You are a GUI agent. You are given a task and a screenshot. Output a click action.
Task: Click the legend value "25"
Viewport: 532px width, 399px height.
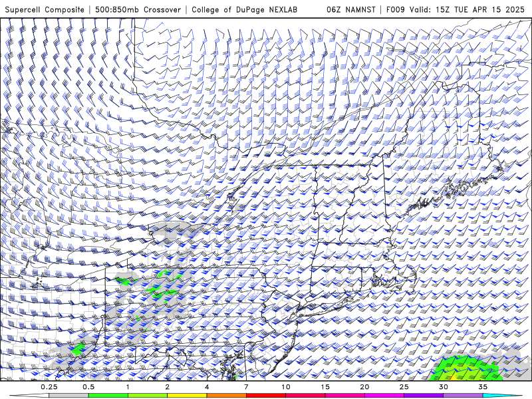pyautogui.click(x=404, y=387)
